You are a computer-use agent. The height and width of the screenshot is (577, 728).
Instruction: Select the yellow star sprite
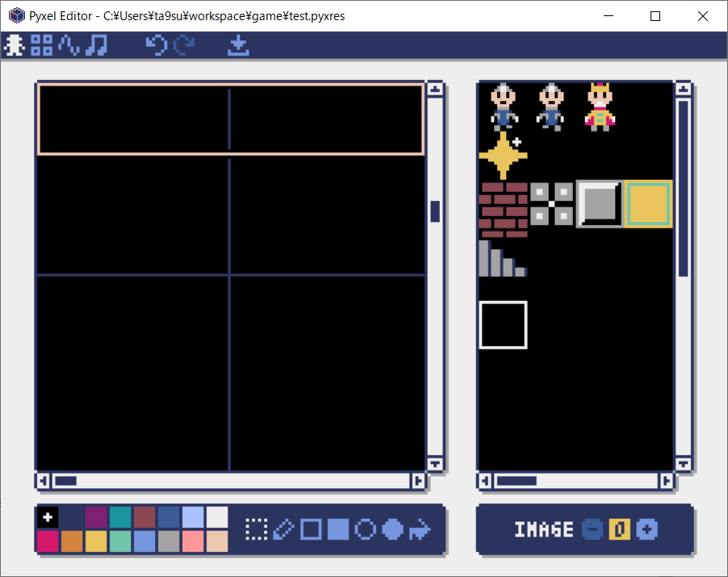(504, 156)
